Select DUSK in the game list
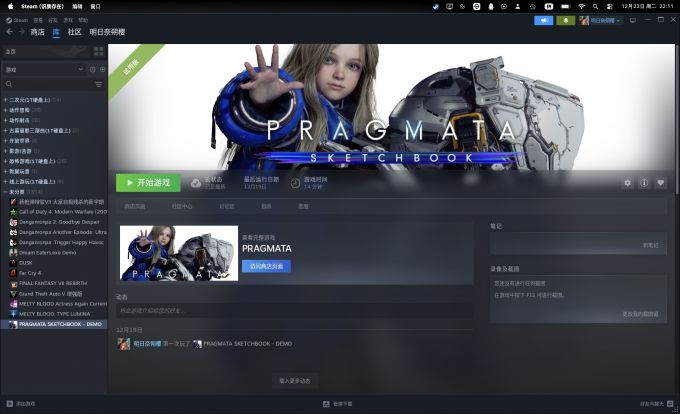This screenshot has width=680, height=414. click(26, 262)
